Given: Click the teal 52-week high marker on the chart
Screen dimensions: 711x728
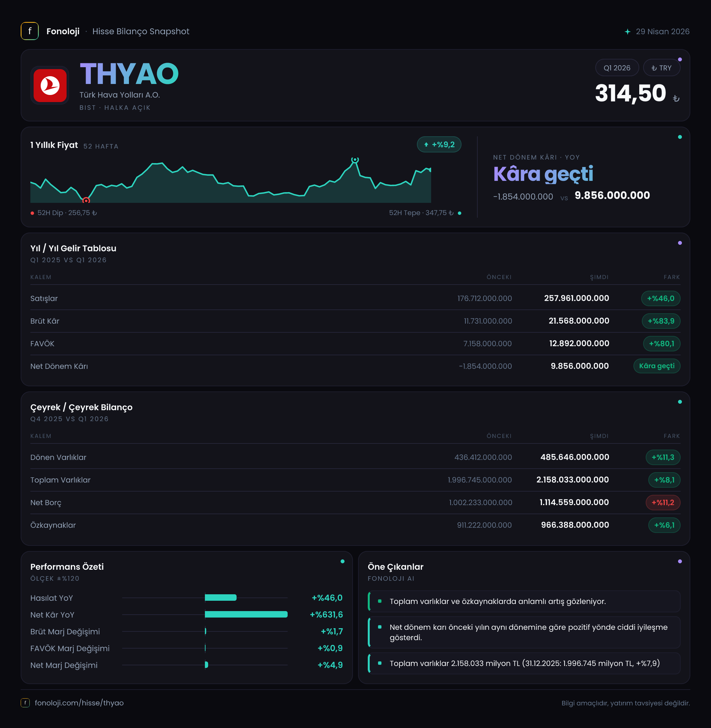Looking at the screenshot, I should (355, 159).
